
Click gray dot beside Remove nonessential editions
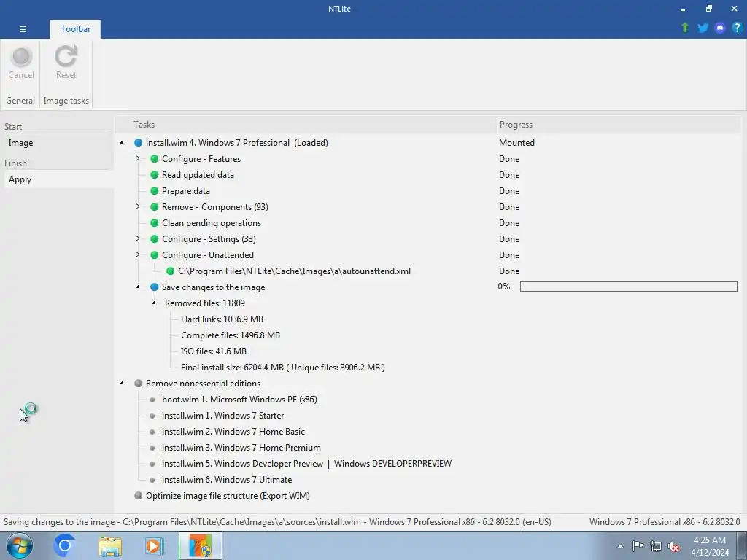138,384
